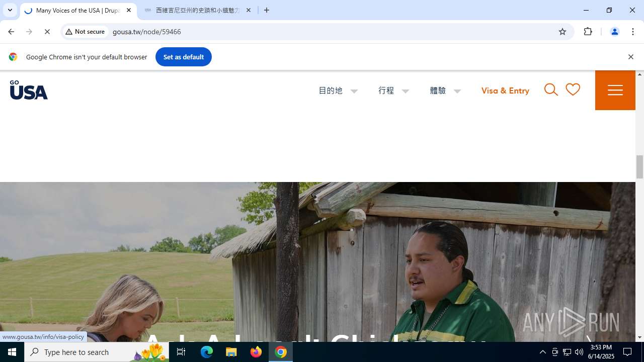The height and width of the screenshot is (362, 644).
Task: Open the GO USA home logo
Action: 29,90
